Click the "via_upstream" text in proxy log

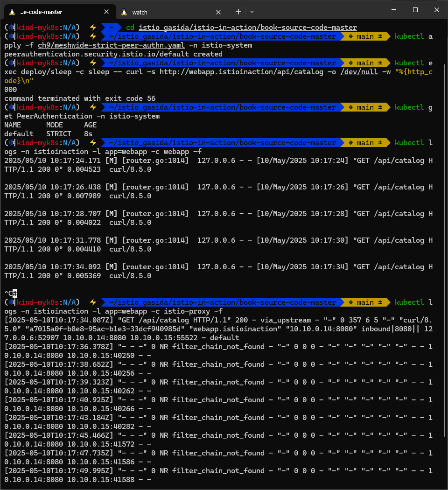coord(286,320)
